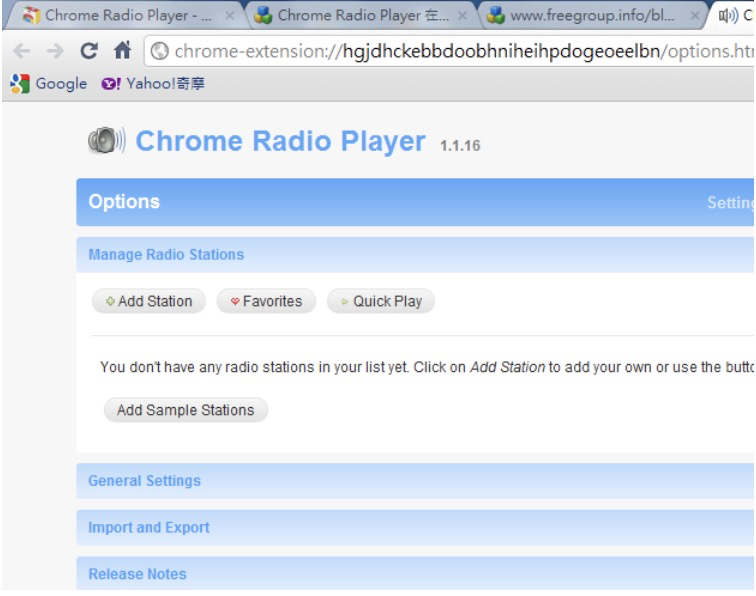
Task: Switch to Chrome Radio Player 在... tab
Action: pyautogui.click(x=357, y=15)
